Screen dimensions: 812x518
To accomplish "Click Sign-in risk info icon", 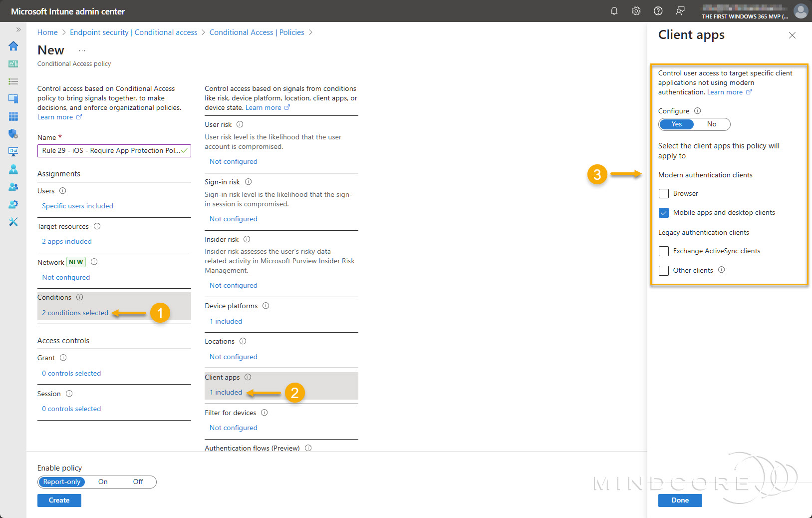I will pos(249,182).
